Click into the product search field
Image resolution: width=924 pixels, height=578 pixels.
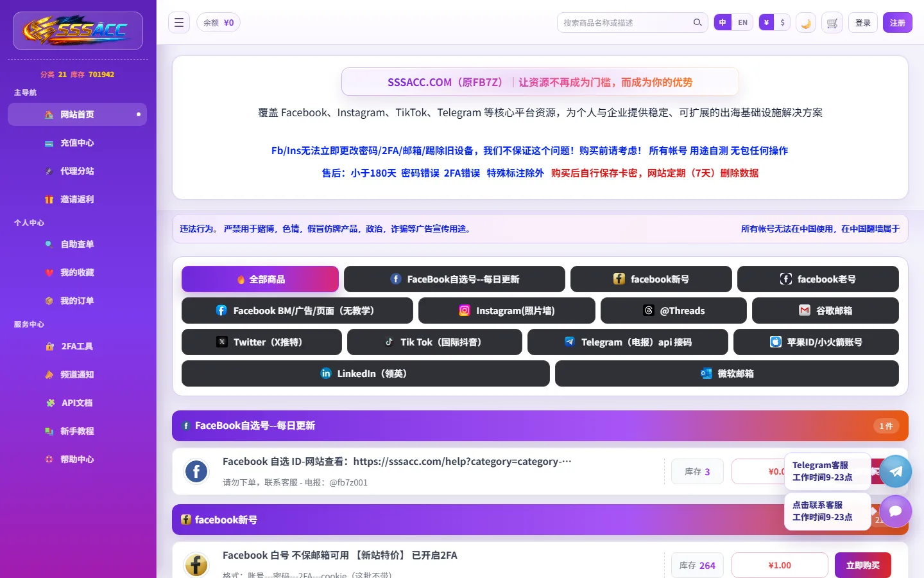pyautogui.click(x=626, y=22)
